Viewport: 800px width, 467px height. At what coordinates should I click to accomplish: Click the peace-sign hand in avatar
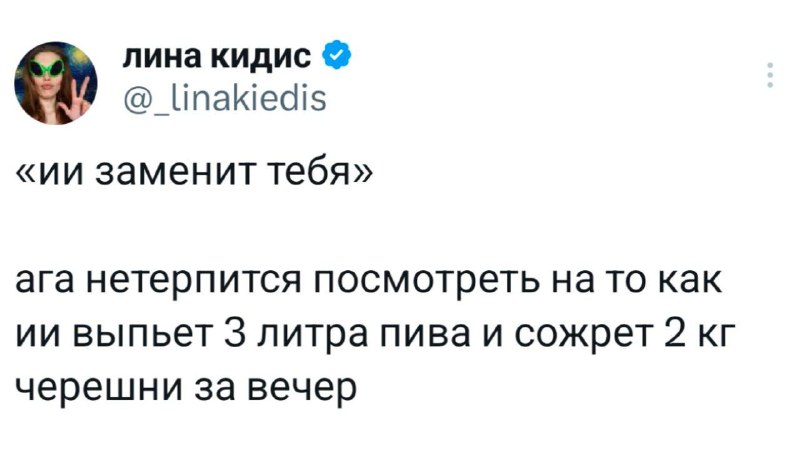[75, 99]
